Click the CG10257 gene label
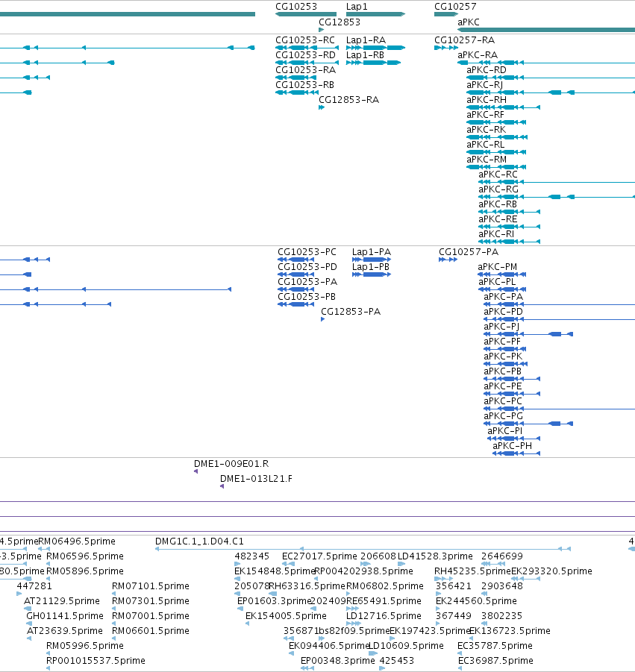Screen dimensions: 635x672 pos(455,7)
